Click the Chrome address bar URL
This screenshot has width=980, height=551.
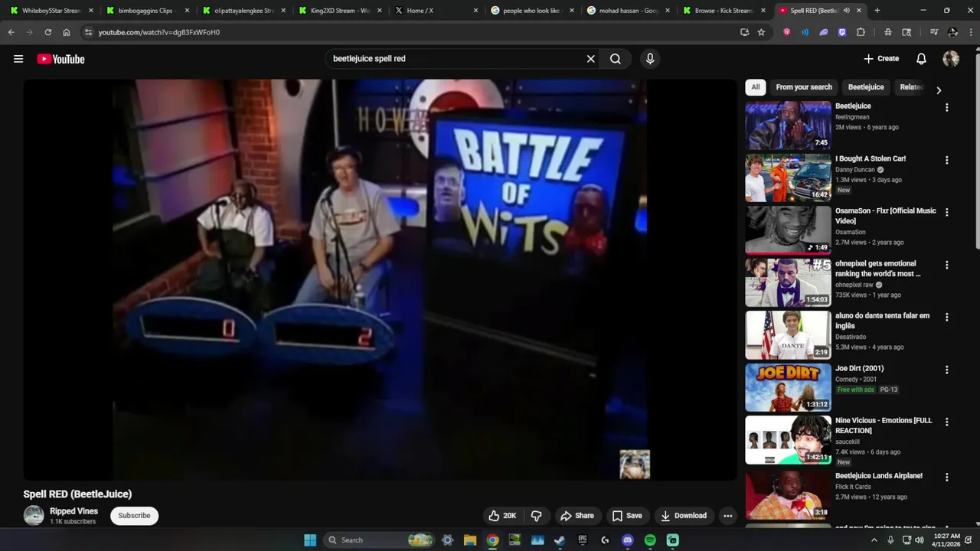(x=158, y=32)
